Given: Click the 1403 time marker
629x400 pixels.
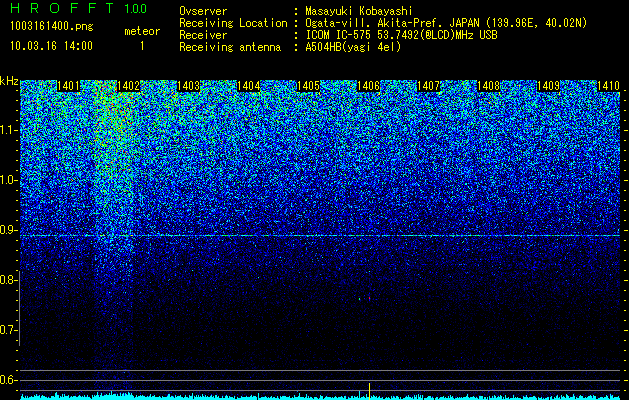Looking at the screenshot, I should 189,86.
